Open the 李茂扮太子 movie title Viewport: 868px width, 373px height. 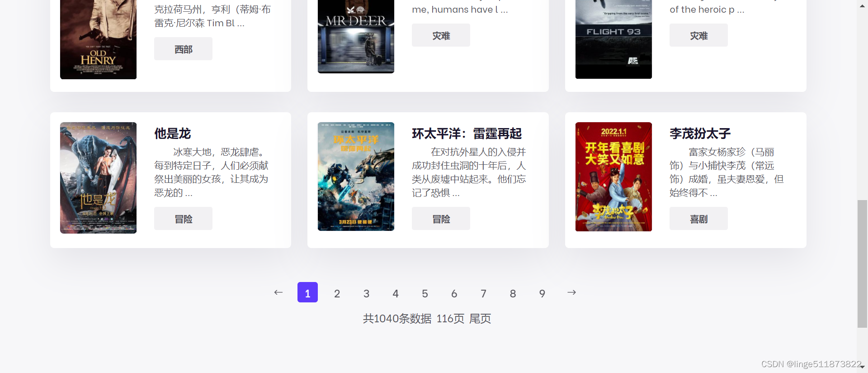[x=700, y=134]
